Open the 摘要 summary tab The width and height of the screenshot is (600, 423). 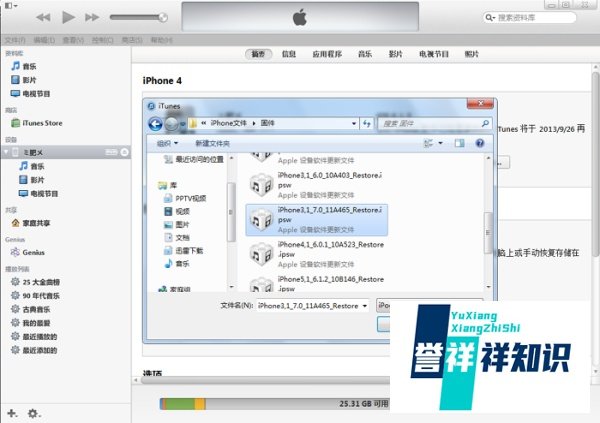[x=258, y=54]
